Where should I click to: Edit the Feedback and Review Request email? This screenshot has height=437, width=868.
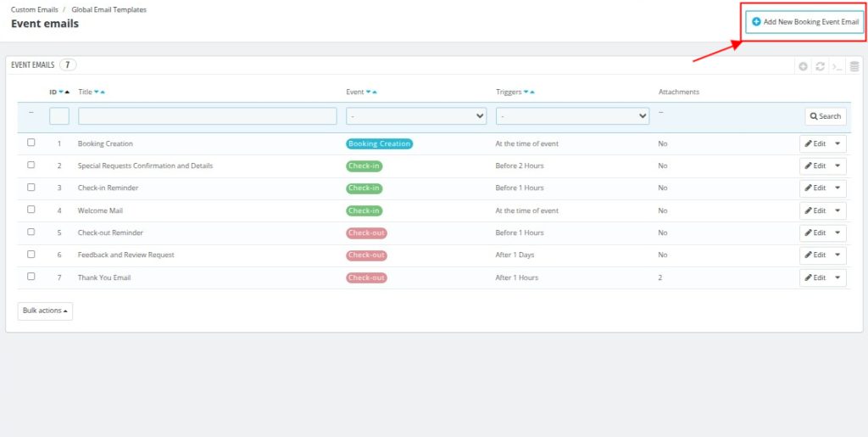(815, 255)
